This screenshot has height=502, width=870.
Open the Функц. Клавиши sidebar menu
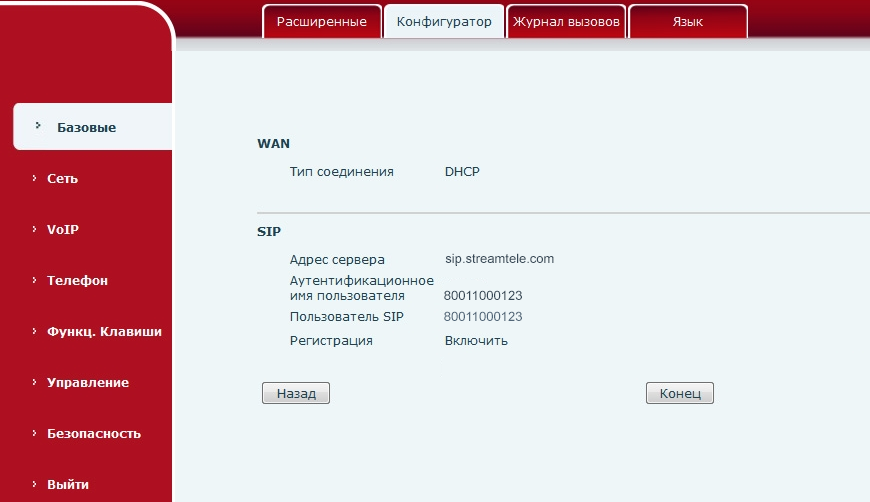pyautogui.click(x=103, y=331)
